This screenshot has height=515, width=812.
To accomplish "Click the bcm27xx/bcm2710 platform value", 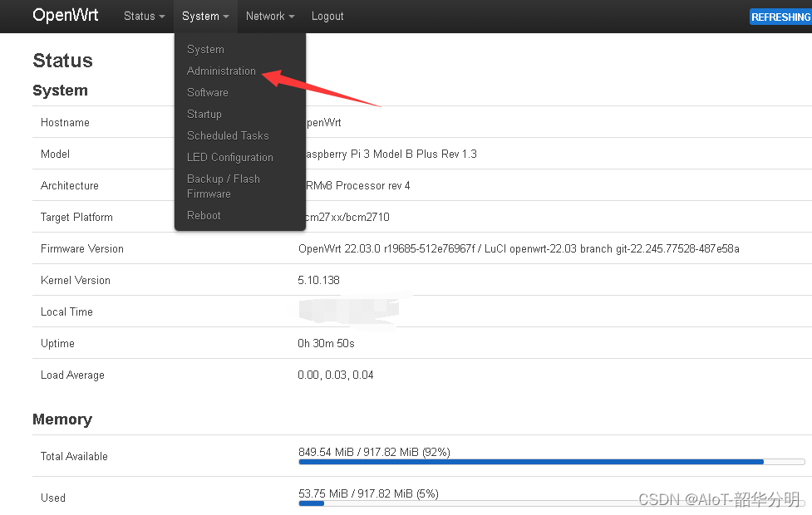I will 347,218.
